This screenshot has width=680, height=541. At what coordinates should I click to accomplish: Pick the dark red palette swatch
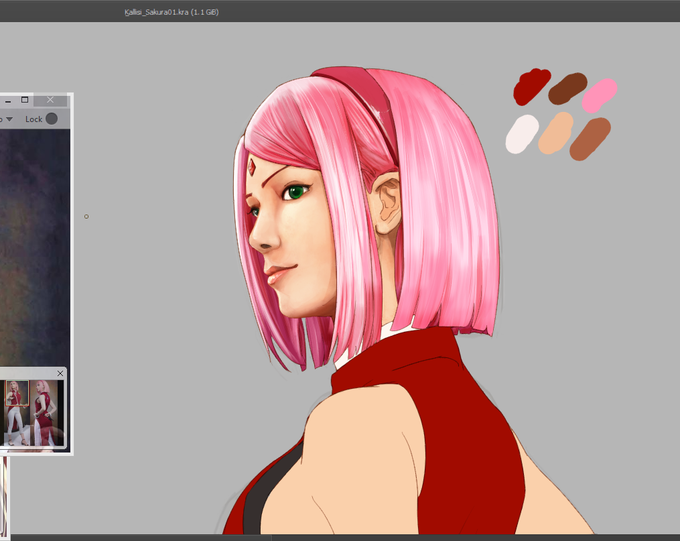(531, 87)
